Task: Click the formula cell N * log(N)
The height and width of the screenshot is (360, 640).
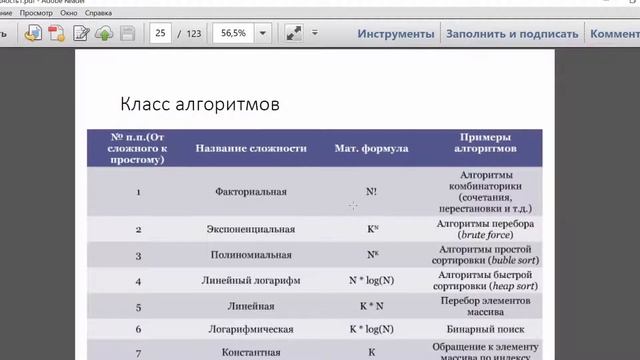Action: 371,280
